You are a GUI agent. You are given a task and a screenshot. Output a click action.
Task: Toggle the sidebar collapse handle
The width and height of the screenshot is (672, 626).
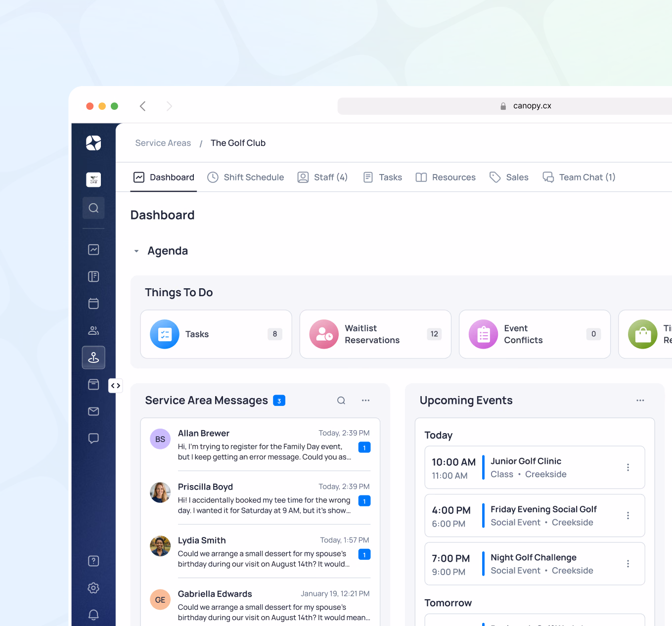click(116, 386)
